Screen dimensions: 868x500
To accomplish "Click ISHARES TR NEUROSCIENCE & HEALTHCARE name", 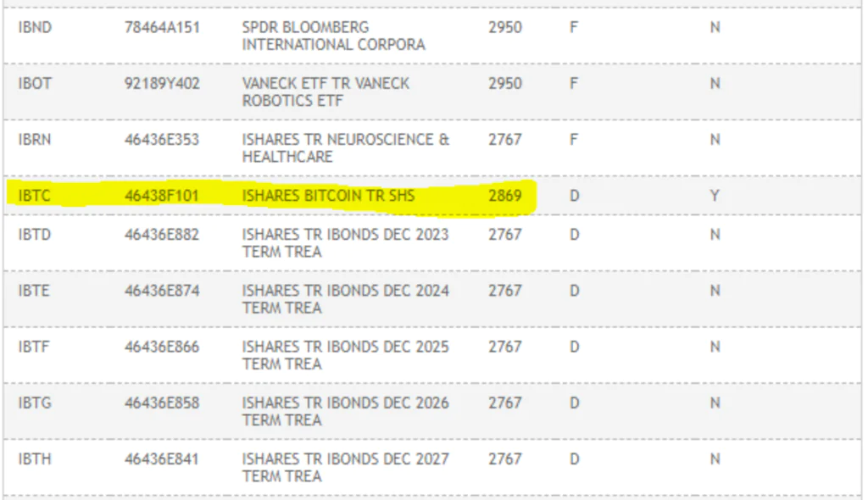I will (346, 147).
